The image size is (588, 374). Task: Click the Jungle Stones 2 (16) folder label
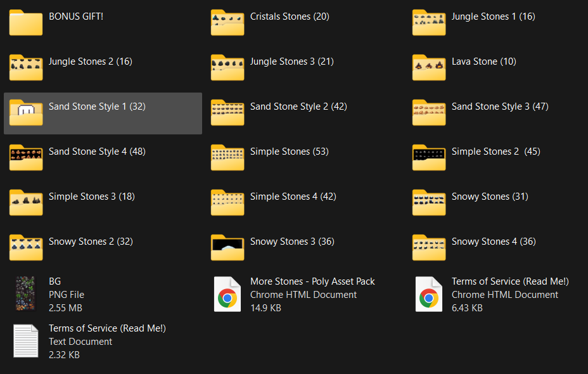coord(91,61)
